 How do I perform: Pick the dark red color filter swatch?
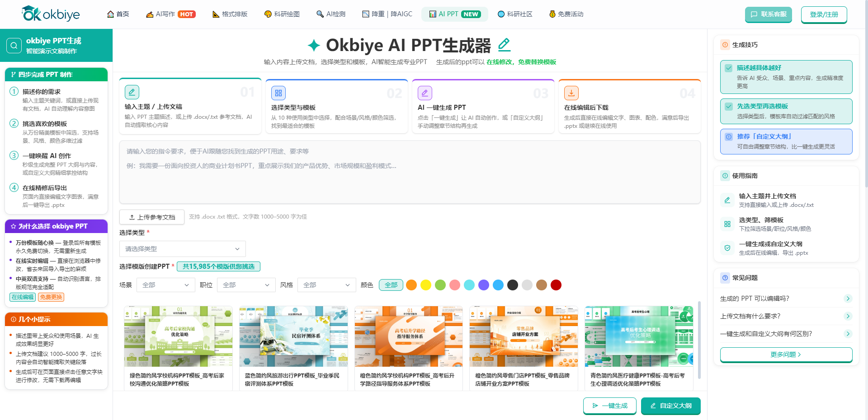[556, 285]
